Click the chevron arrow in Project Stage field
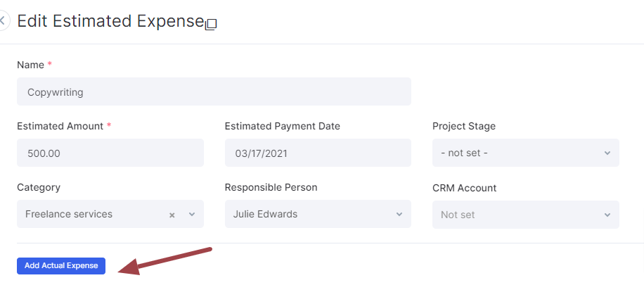644x285 pixels. [607, 153]
